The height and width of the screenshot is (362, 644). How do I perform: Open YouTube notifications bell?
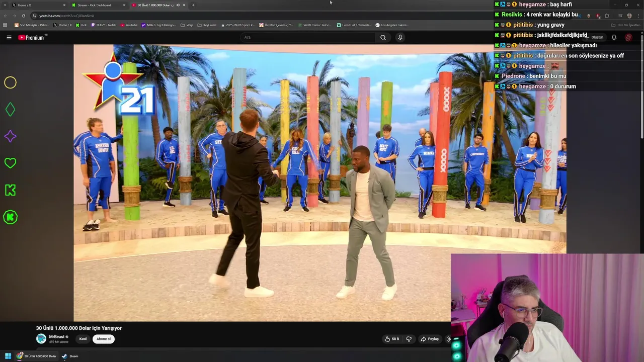coord(614,37)
